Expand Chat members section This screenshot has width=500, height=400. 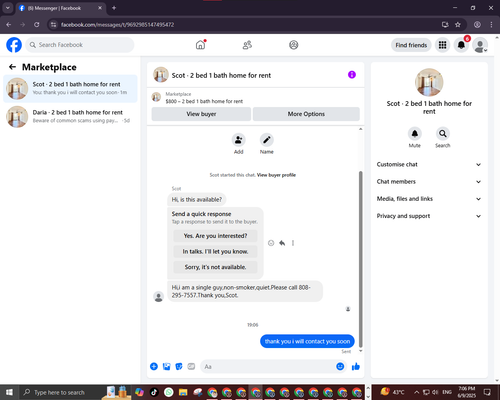coord(429,182)
